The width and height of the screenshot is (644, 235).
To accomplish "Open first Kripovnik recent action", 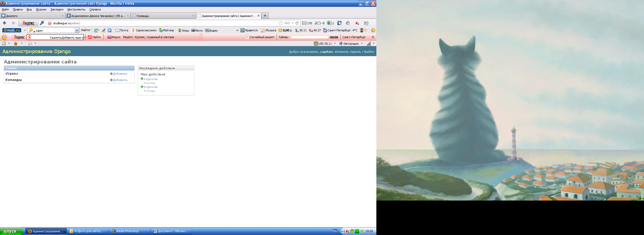I will point(151,79).
